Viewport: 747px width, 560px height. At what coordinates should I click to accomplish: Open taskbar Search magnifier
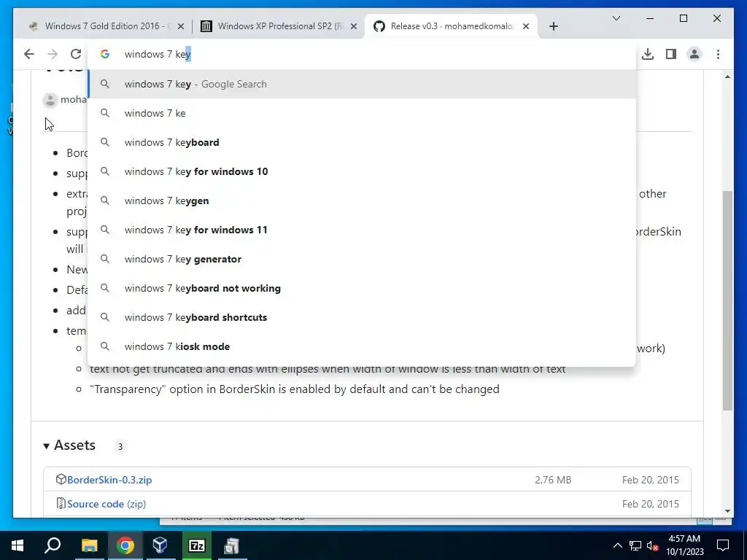(x=53, y=545)
